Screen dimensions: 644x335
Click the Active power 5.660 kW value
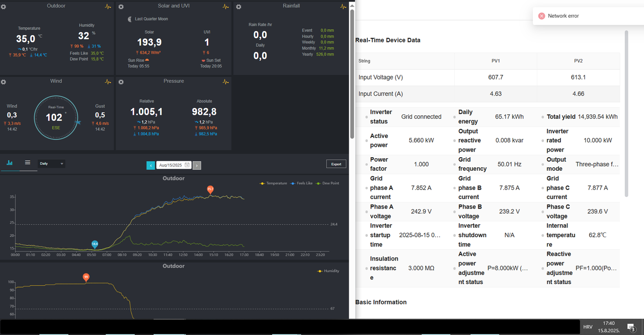pyautogui.click(x=422, y=141)
